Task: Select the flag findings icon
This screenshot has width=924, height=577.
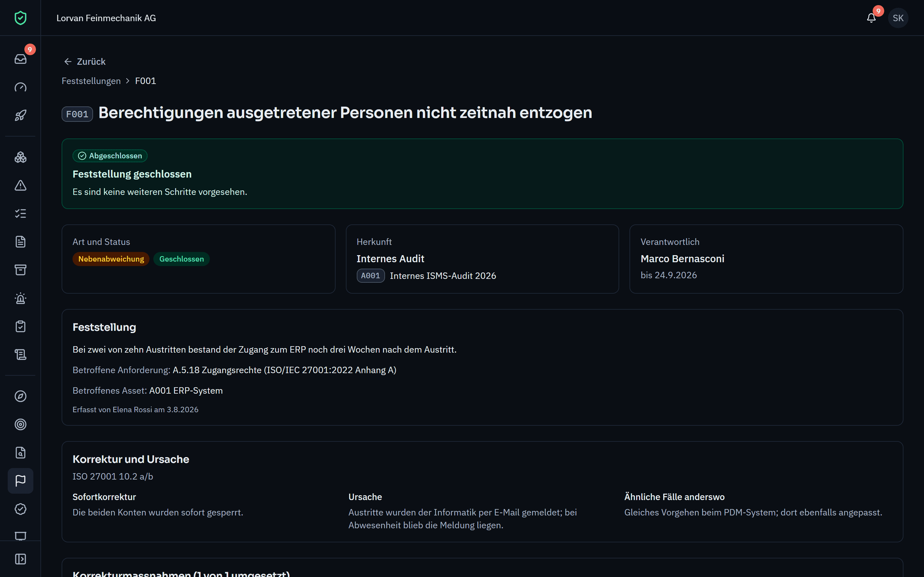Action: pyautogui.click(x=20, y=481)
